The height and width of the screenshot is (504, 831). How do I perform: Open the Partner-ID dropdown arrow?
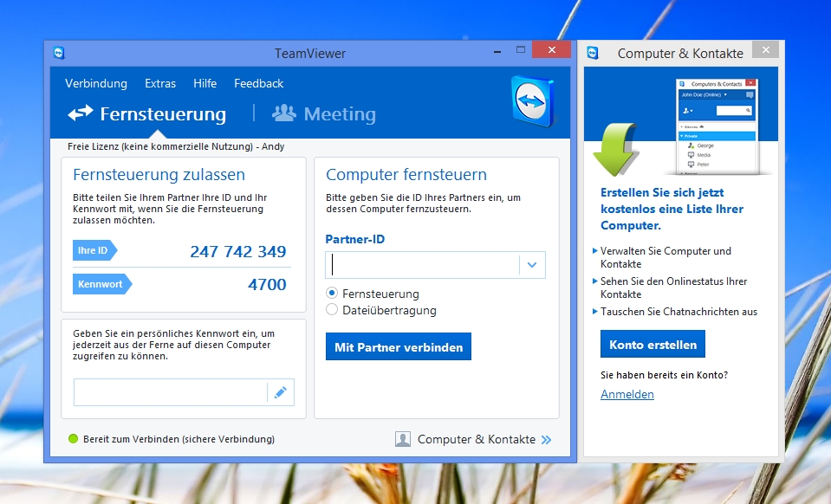(x=532, y=265)
